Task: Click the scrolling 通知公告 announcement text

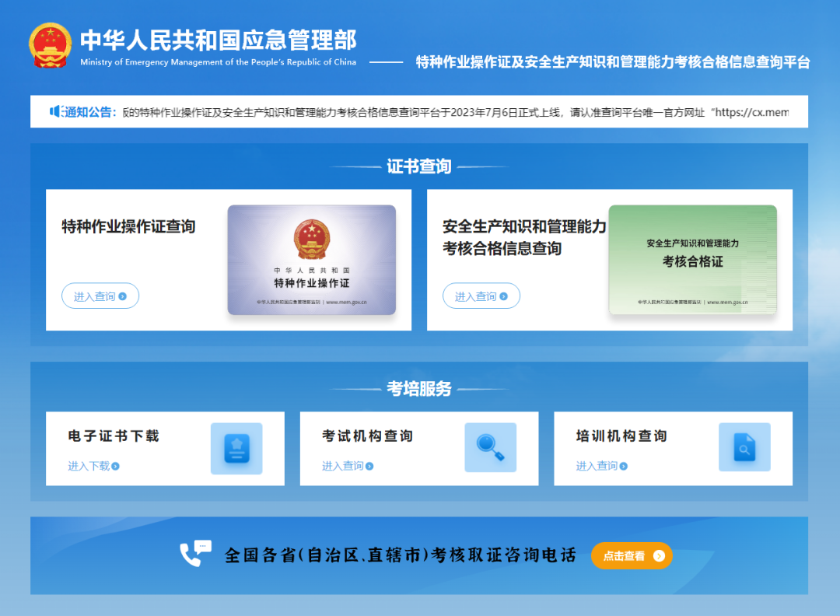Action: pyautogui.click(x=455, y=112)
